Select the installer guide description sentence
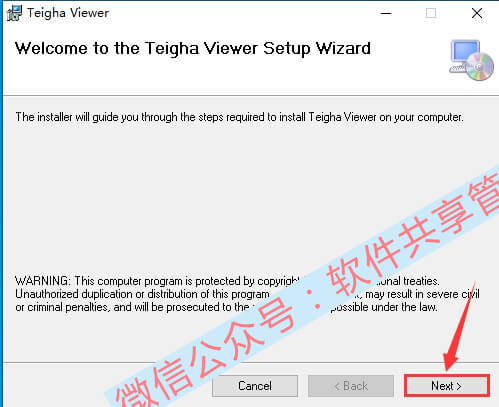This screenshot has width=499, height=407. coord(239,117)
